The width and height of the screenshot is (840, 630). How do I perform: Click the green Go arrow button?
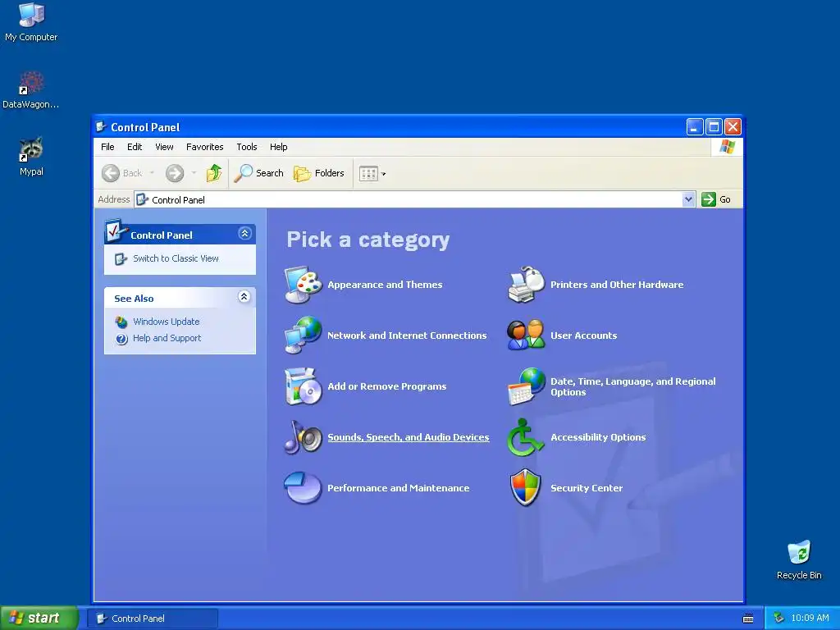click(x=709, y=199)
